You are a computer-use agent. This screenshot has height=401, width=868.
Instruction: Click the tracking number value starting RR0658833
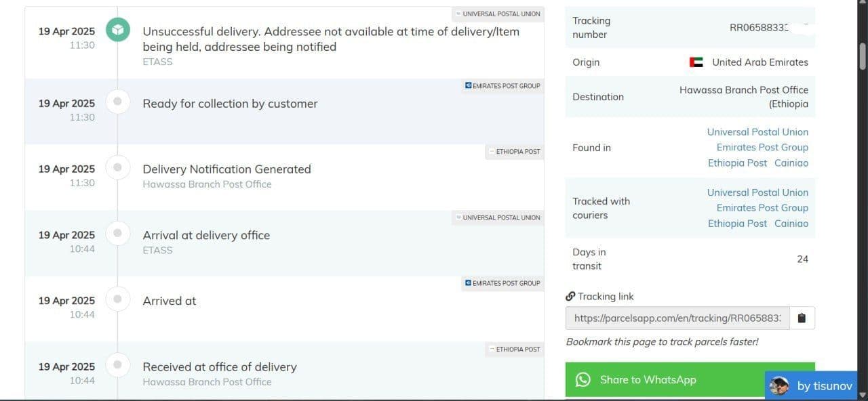coord(759,28)
